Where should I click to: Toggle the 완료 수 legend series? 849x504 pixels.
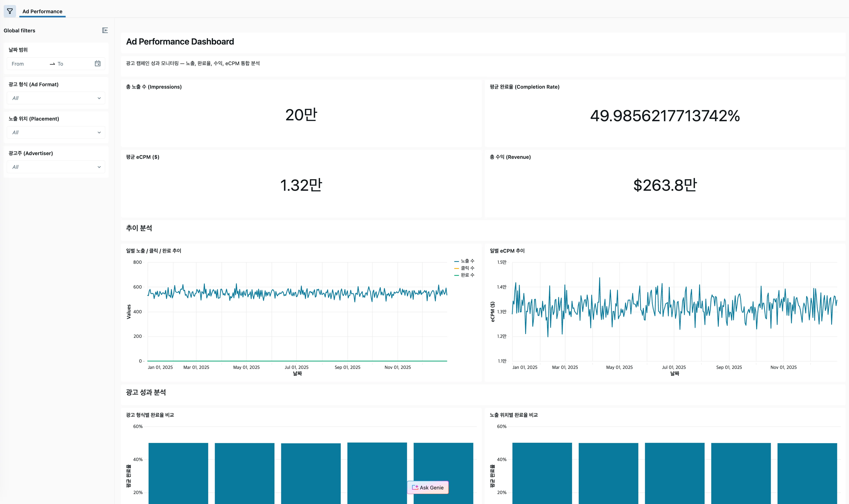pyautogui.click(x=464, y=275)
